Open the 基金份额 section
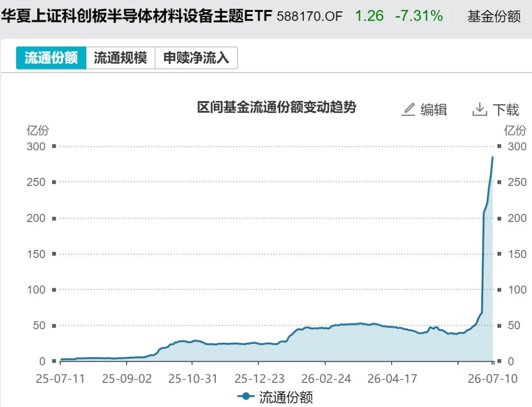This screenshot has height=407, width=532. pyautogui.click(x=494, y=16)
